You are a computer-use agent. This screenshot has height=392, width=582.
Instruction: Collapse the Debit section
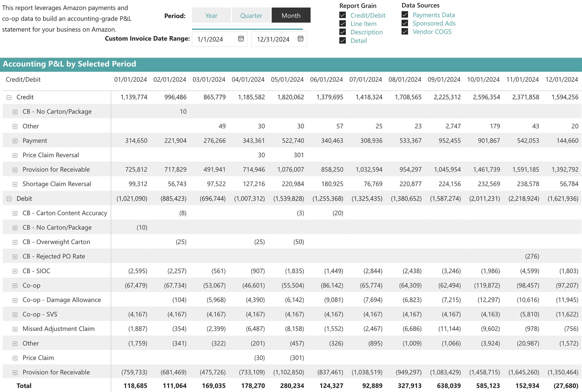pos(9,198)
